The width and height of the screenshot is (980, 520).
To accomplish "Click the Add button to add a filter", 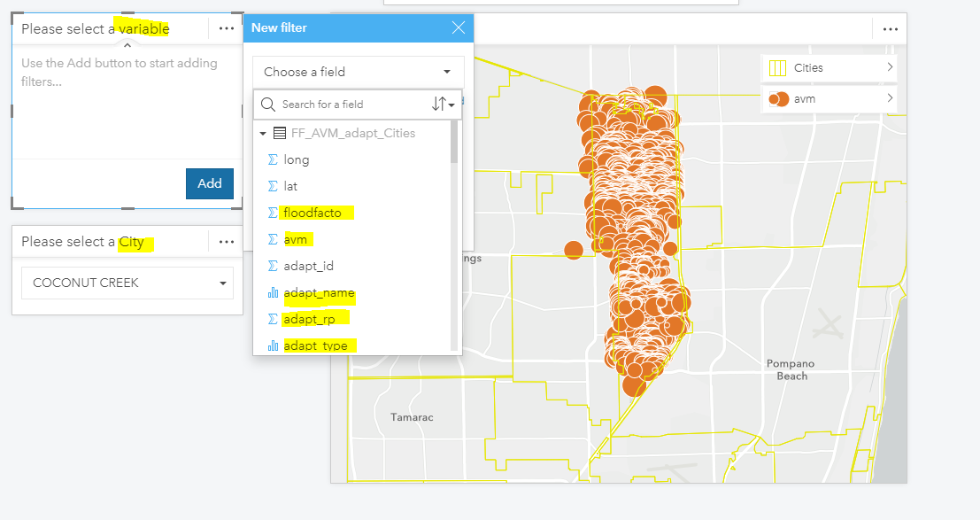I will (210, 183).
